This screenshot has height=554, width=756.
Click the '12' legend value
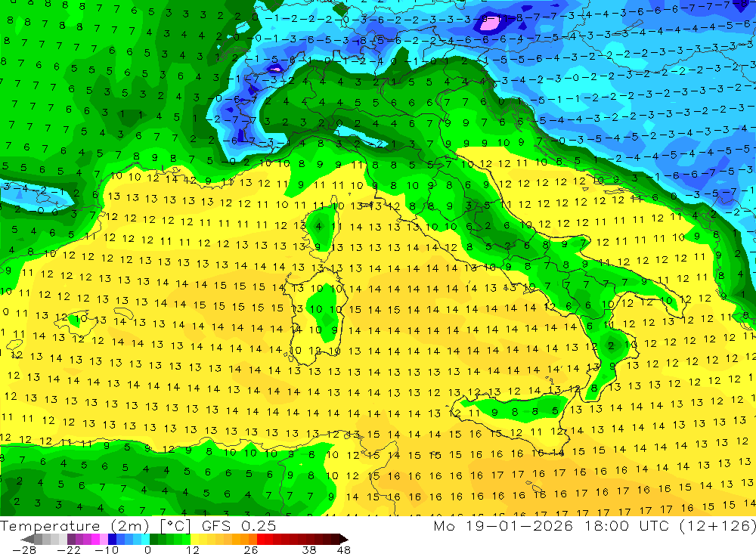point(193,549)
